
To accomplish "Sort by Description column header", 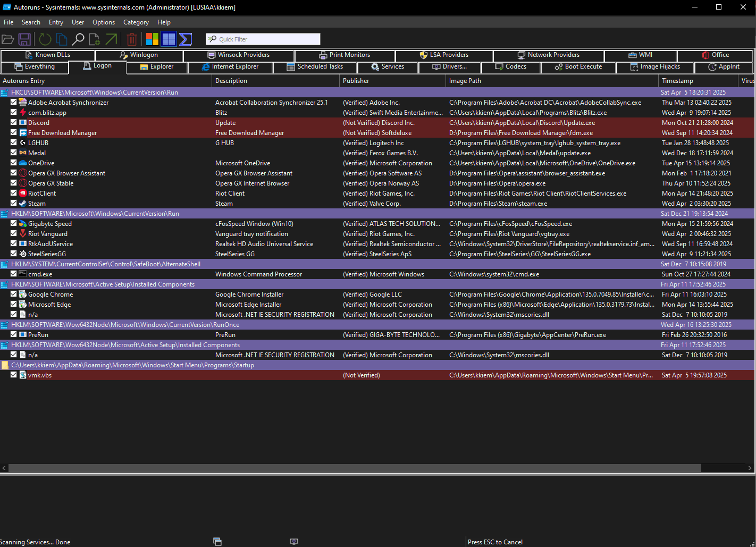I will pyautogui.click(x=275, y=81).
